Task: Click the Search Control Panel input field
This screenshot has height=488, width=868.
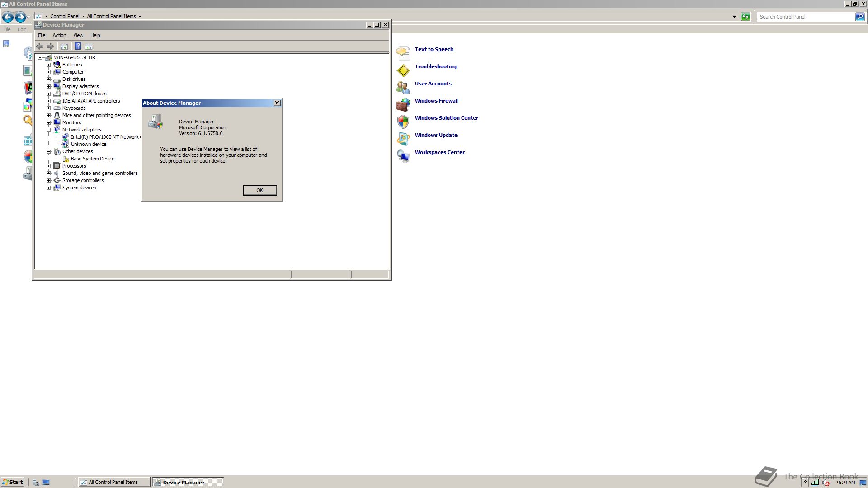Action: (806, 17)
